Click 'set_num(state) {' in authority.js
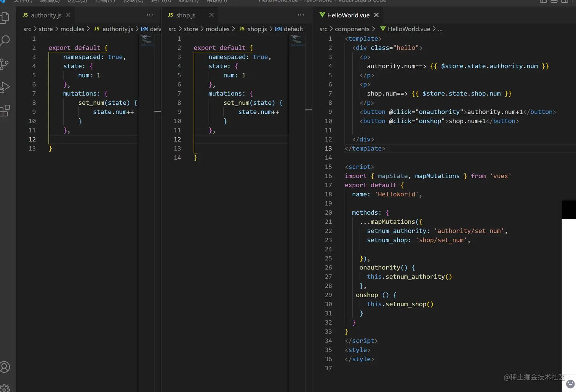Image resolution: width=576 pixels, height=392 pixels. (108, 103)
